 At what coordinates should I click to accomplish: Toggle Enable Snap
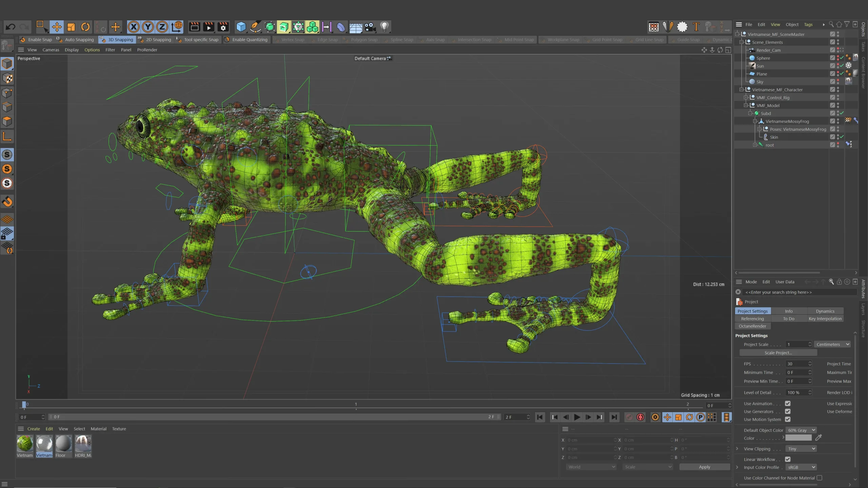[x=36, y=40]
